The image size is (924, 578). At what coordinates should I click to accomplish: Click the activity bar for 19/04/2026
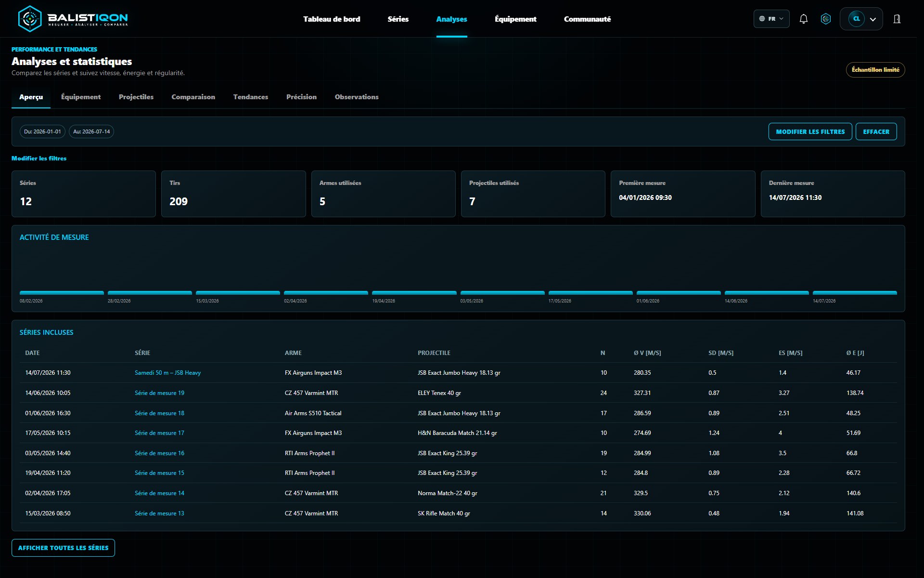(414, 293)
